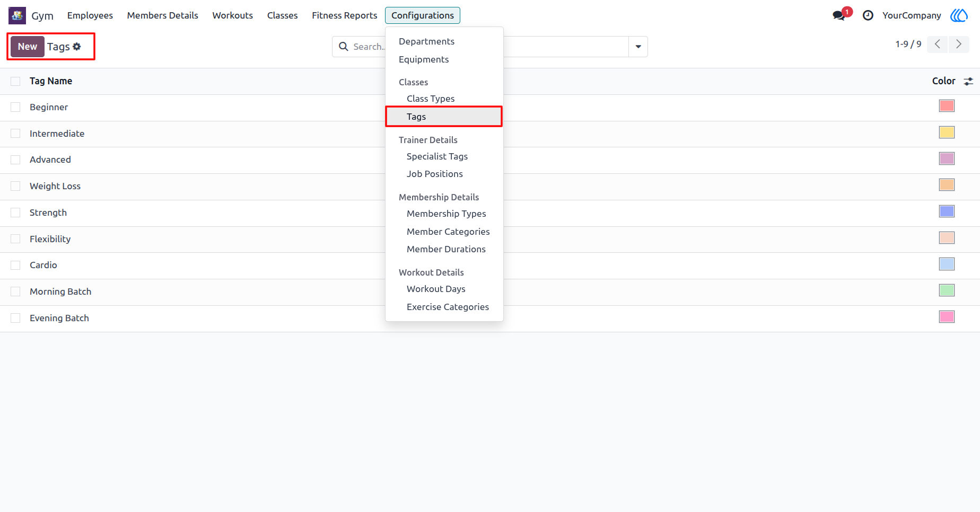Click the pager 1-9 / 9 counter
This screenshot has height=512, width=980.
pyautogui.click(x=908, y=44)
